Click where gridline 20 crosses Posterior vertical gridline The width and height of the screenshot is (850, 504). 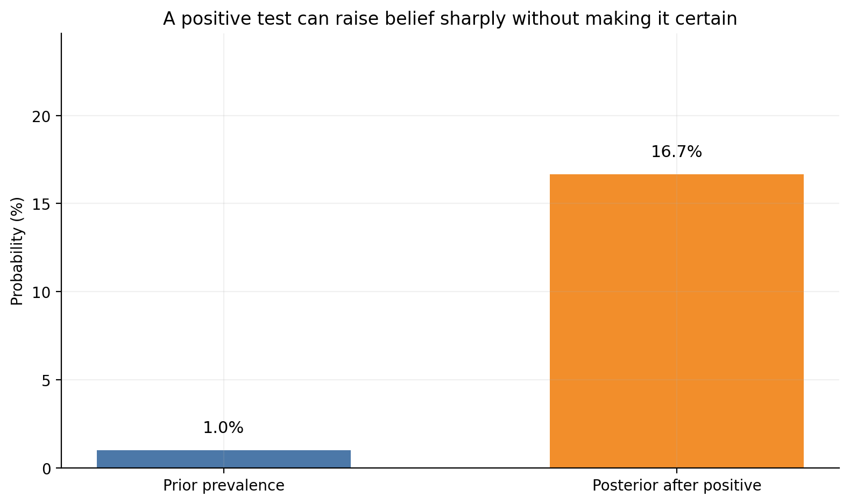click(x=676, y=116)
